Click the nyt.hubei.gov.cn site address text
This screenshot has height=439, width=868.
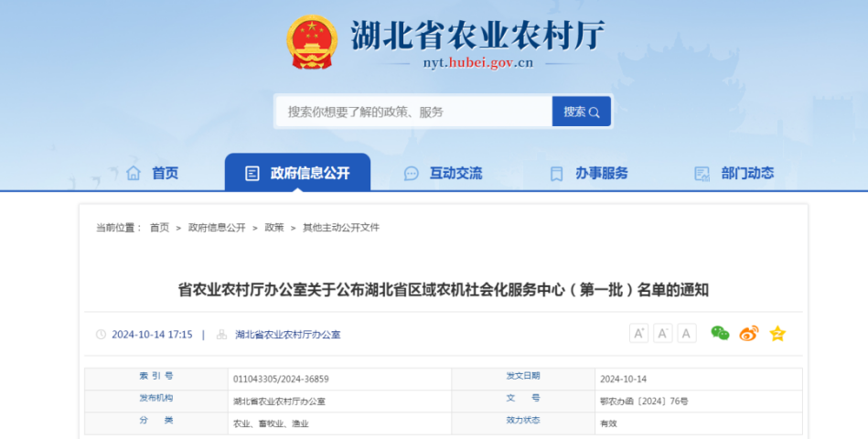coord(478,62)
